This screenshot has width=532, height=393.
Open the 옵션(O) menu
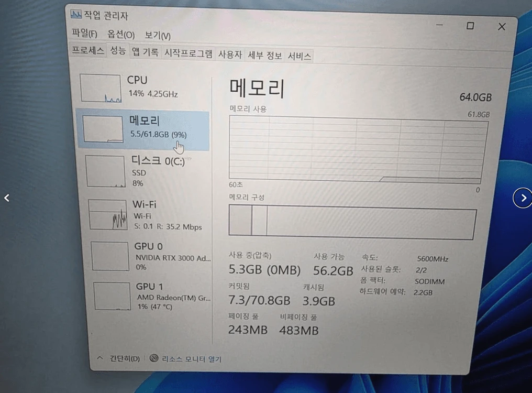click(121, 34)
